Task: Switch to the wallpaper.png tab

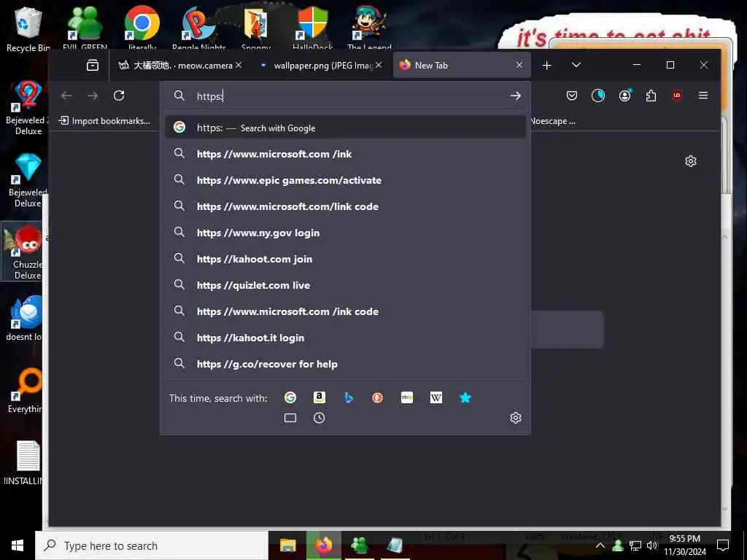Action: click(x=320, y=65)
